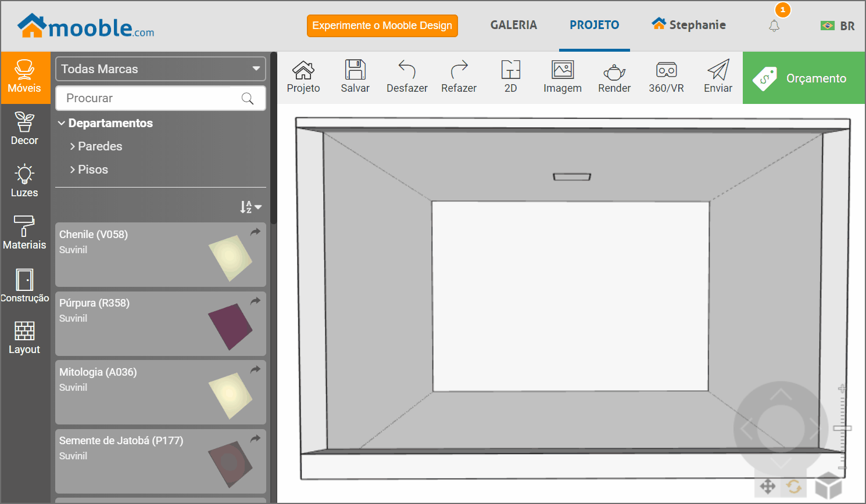Click navigation pad up arrow
This screenshot has height=504, width=866.
pos(781,395)
